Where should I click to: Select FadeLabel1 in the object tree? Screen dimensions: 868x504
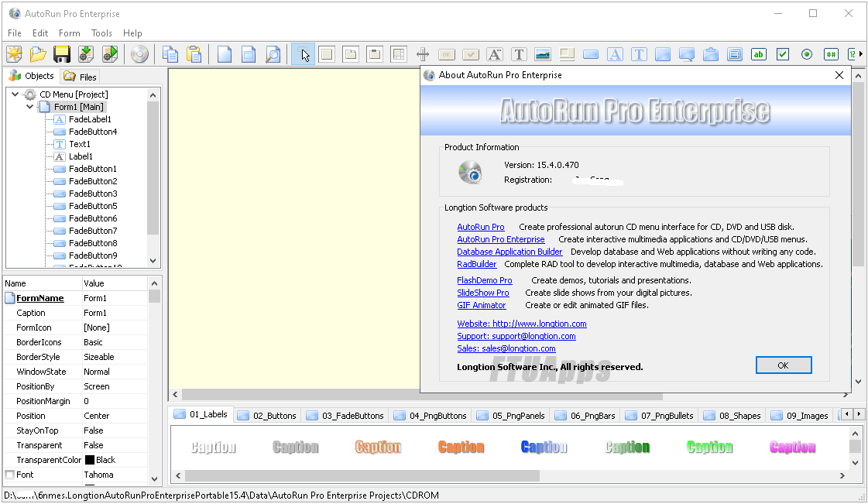[90, 119]
